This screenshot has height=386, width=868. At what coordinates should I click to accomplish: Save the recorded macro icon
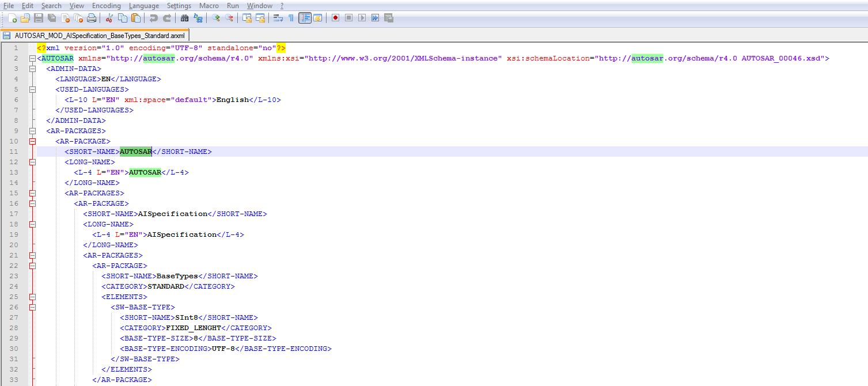coord(389,18)
